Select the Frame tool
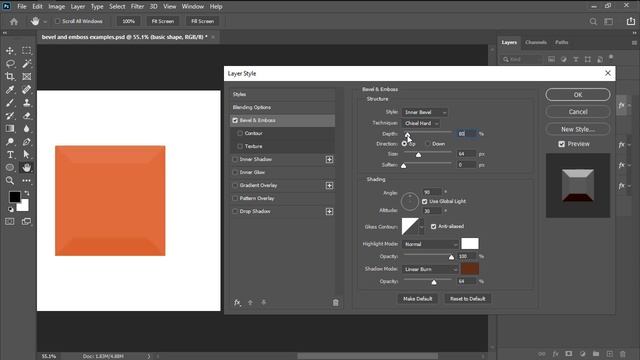The image size is (640, 360). [x=27, y=76]
